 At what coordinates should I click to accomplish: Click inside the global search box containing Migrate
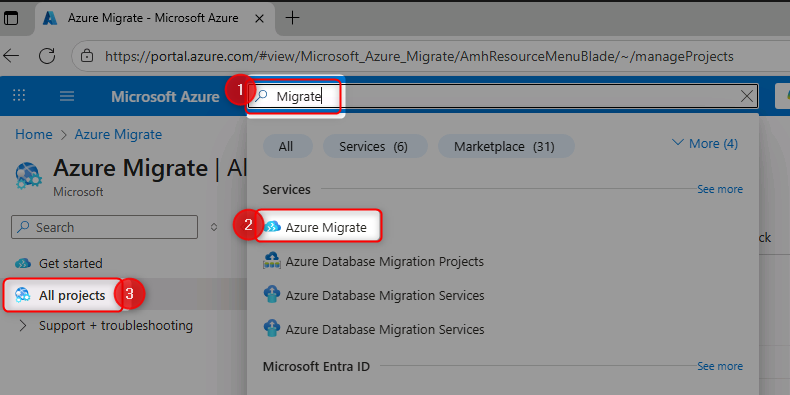point(502,96)
